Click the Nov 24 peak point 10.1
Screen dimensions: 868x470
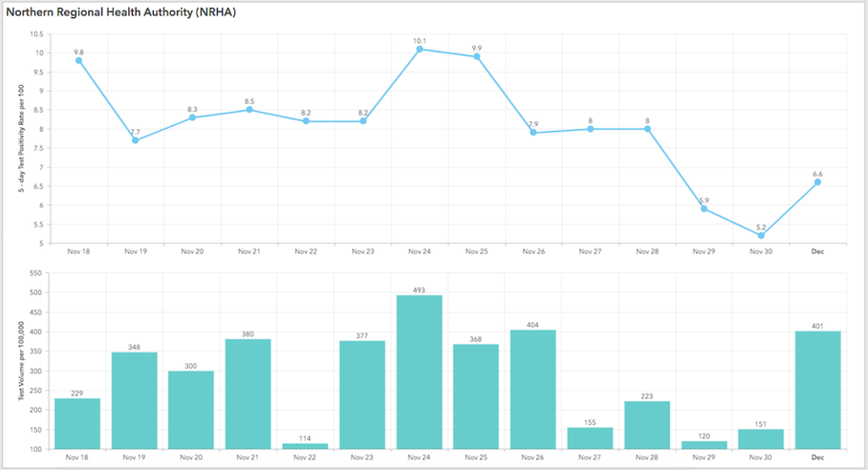point(420,50)
